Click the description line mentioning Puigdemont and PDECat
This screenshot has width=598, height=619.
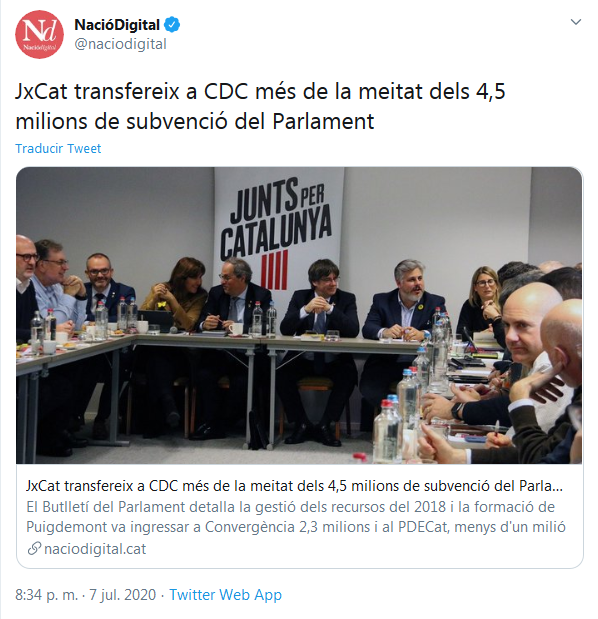click(296, 527)
